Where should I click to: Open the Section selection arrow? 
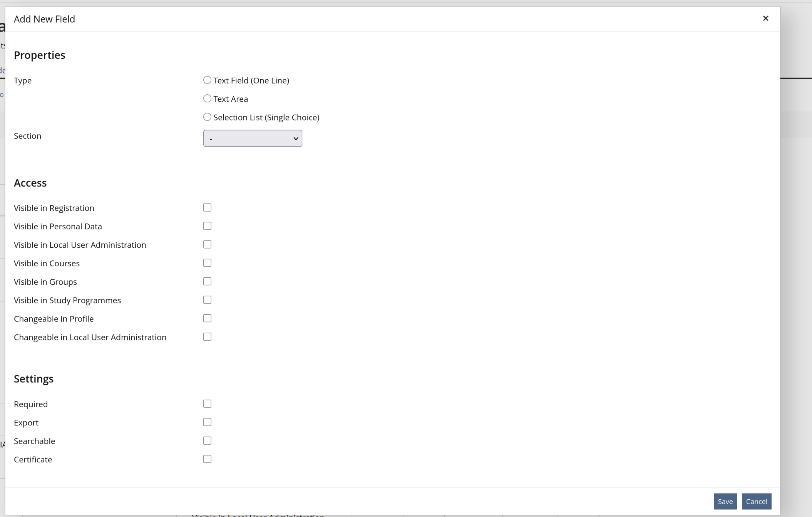[296, 138]
